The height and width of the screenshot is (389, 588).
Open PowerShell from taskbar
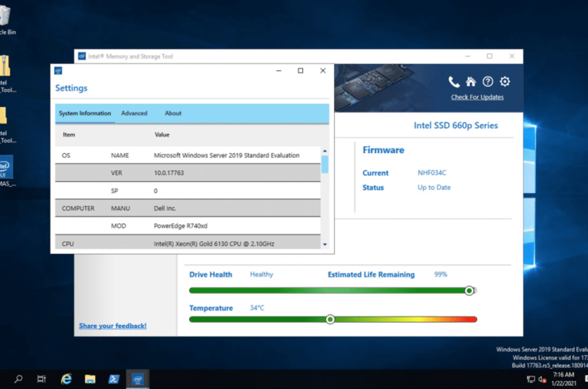click(114, 379)
